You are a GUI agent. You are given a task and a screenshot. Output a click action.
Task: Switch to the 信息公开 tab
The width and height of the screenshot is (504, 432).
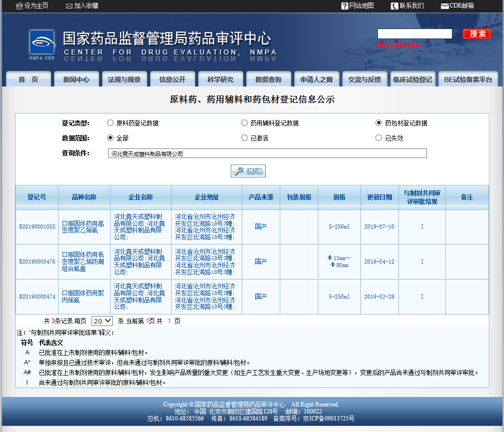[x=172, y=79]
